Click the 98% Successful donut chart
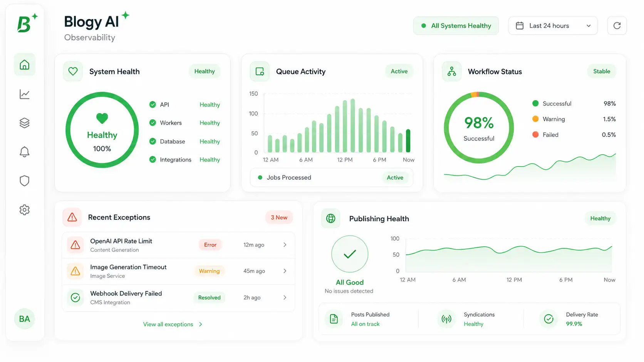The width and height of the screenshot is (644, 362). 479,128
